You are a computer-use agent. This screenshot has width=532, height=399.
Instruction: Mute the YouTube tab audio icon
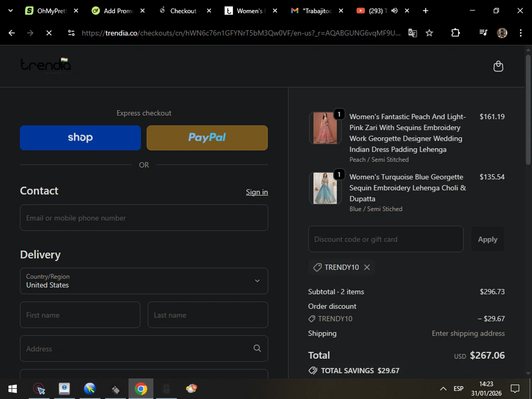coord(394,11)
